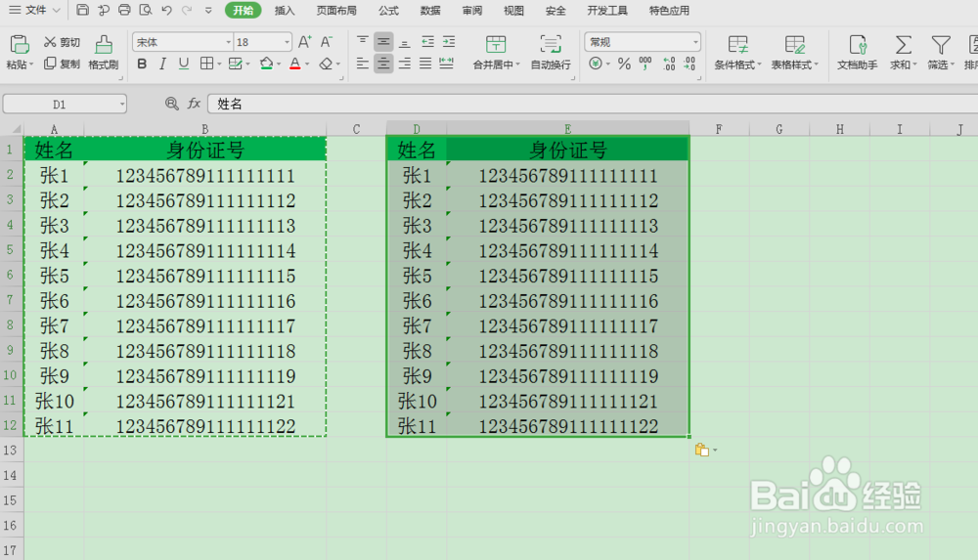Image resolution: width=978 pixels, height=560 pixels.
Task: Click the Clear eraser icon
Action: pyautogui.click(x=326, y=64)
